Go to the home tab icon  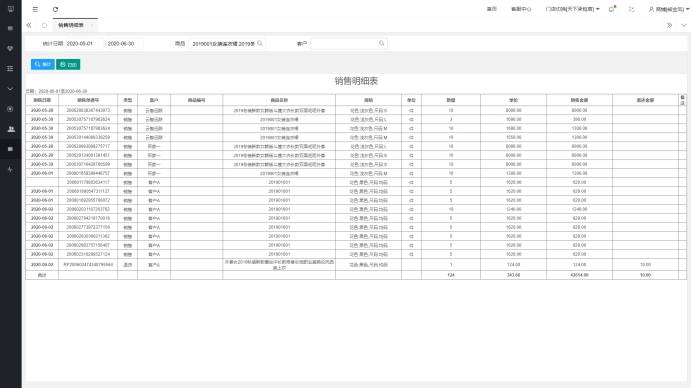click(x=44, y=25)
